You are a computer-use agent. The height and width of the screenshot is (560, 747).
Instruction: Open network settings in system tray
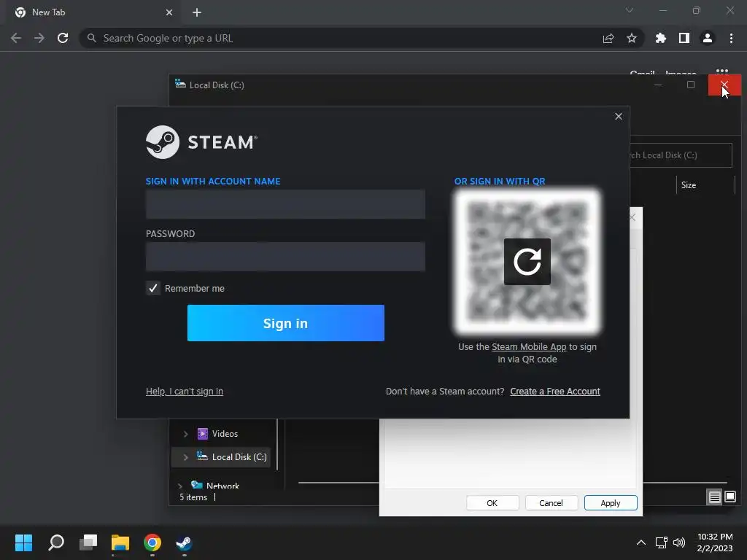tap(661, 542)
